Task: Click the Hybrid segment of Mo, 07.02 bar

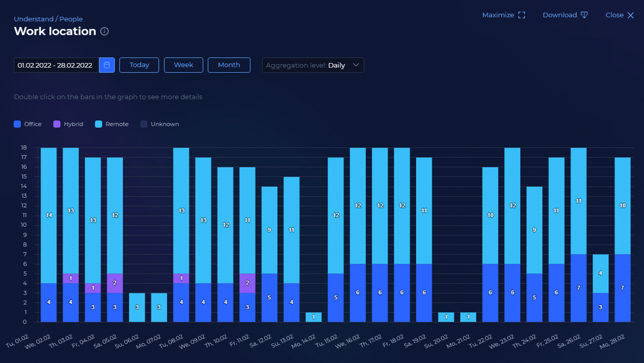Action: [x=181, y=278]
